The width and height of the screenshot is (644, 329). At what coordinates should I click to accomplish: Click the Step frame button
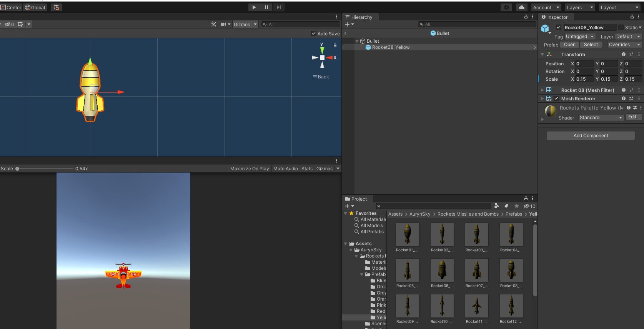[279, 7]
